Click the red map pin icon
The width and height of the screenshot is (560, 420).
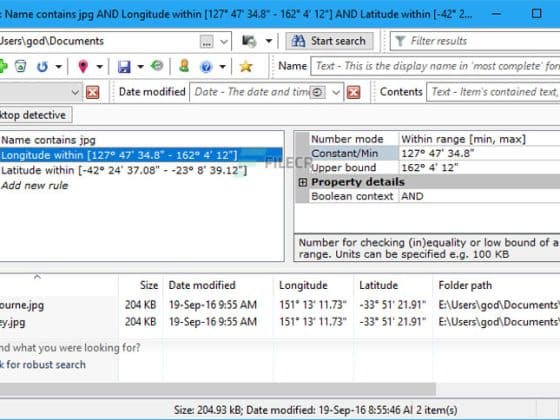tap(83, 66)
